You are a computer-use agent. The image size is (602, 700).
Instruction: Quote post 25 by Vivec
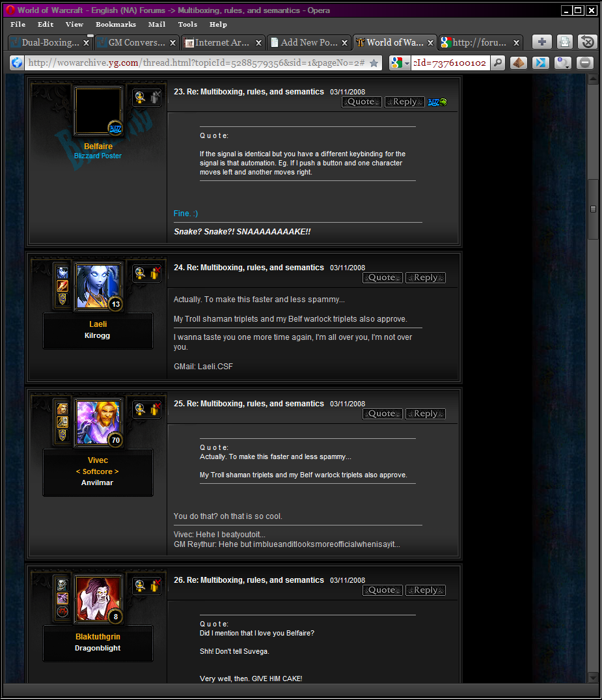[x=383, y=414]
